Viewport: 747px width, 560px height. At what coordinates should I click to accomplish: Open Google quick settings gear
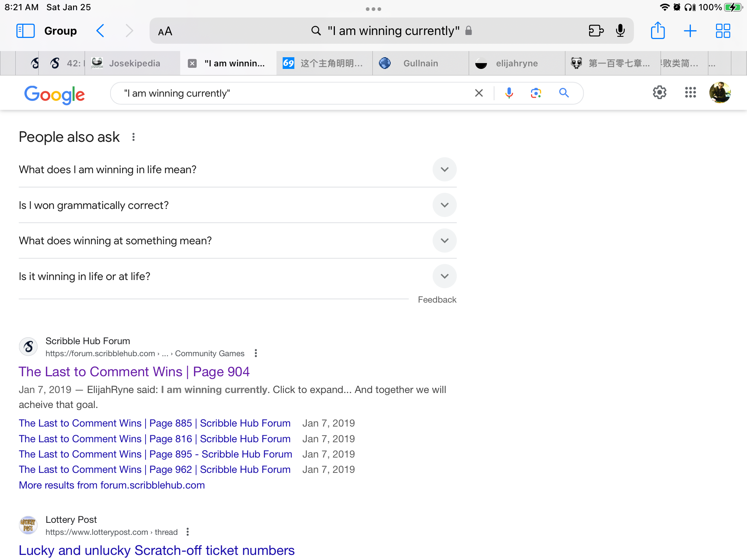(659, 93)
